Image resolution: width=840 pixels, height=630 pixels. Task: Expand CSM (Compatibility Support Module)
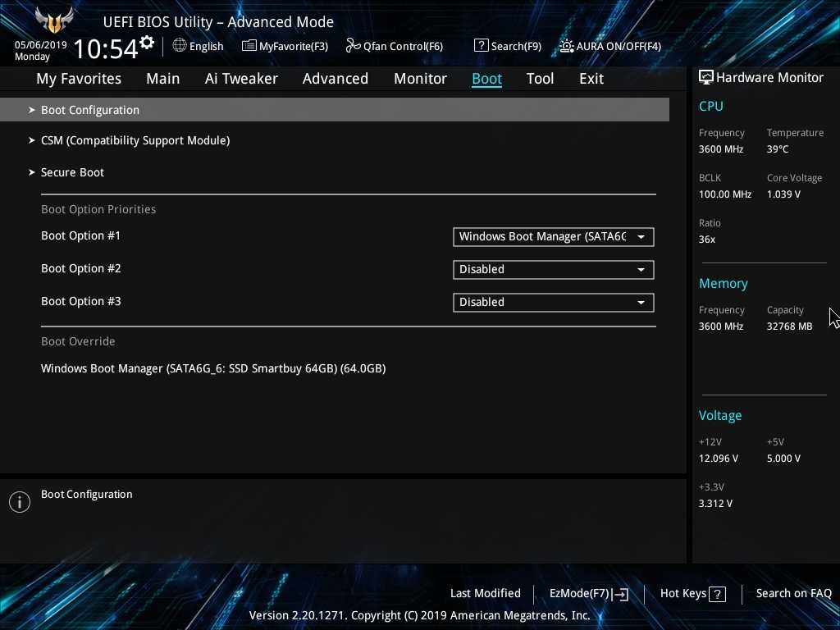pyautogui.click(x=135, y=140)
